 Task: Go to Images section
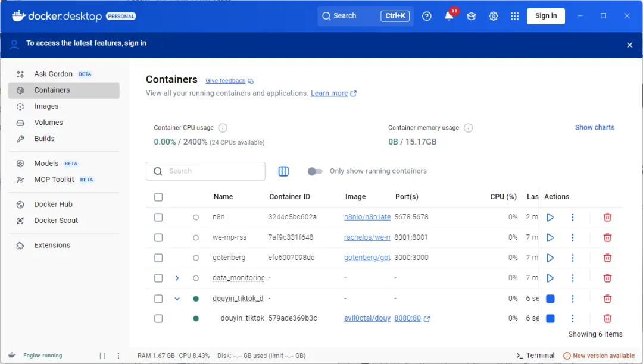tap(64, 106)
